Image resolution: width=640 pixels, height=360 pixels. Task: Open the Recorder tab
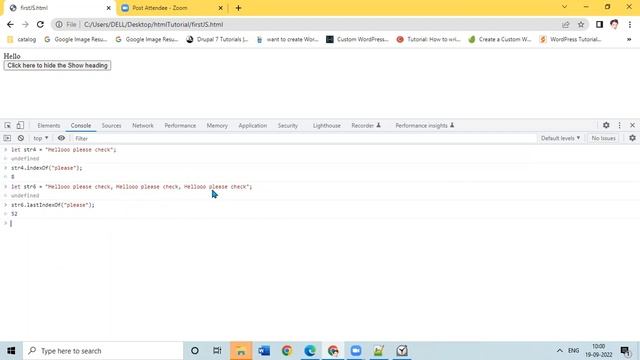point(366,126)
